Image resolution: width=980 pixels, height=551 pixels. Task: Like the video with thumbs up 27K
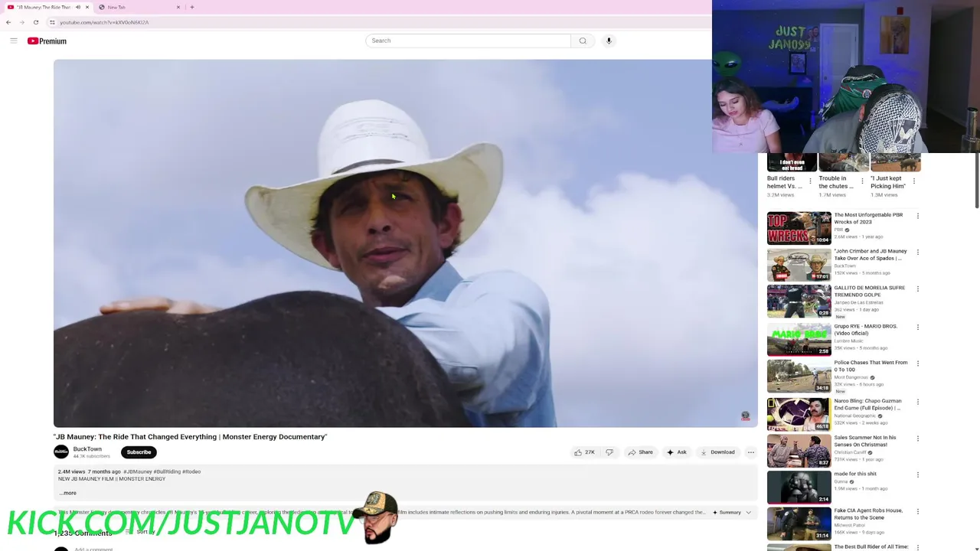[x=584, y=452]
